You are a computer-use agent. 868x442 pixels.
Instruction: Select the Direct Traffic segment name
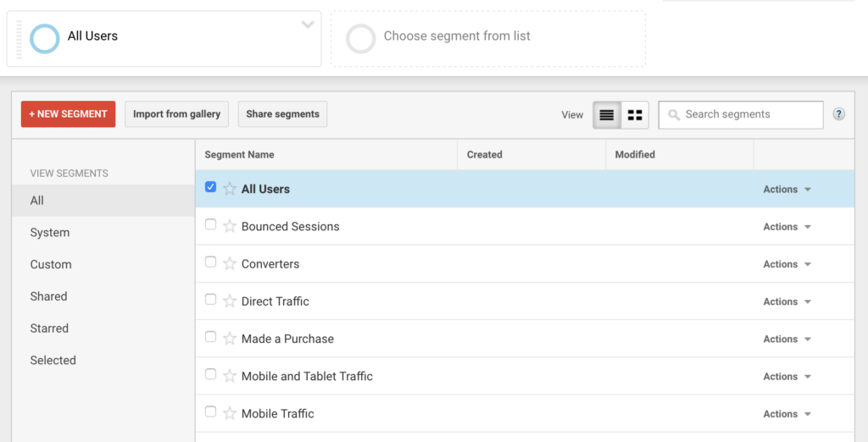[275, 301]
